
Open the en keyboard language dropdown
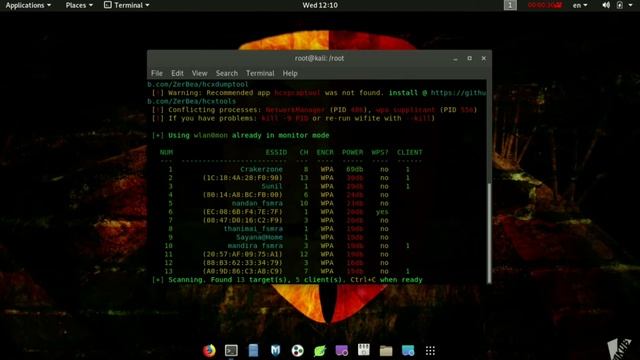(580, 5)
